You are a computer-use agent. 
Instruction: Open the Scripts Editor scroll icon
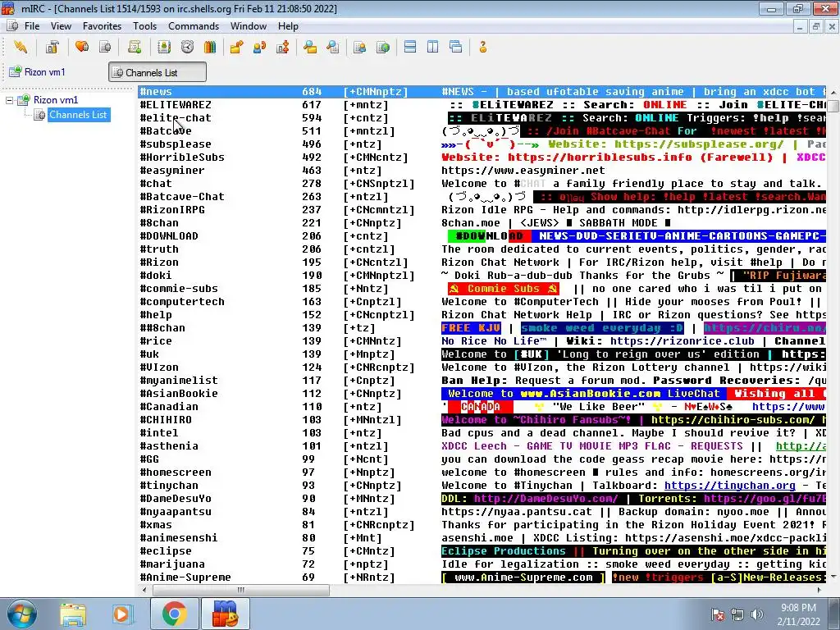pos(135,47)
